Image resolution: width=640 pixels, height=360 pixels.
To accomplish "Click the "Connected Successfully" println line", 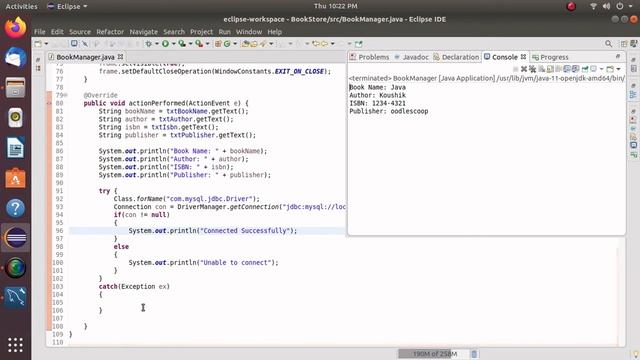I will 213,231.
